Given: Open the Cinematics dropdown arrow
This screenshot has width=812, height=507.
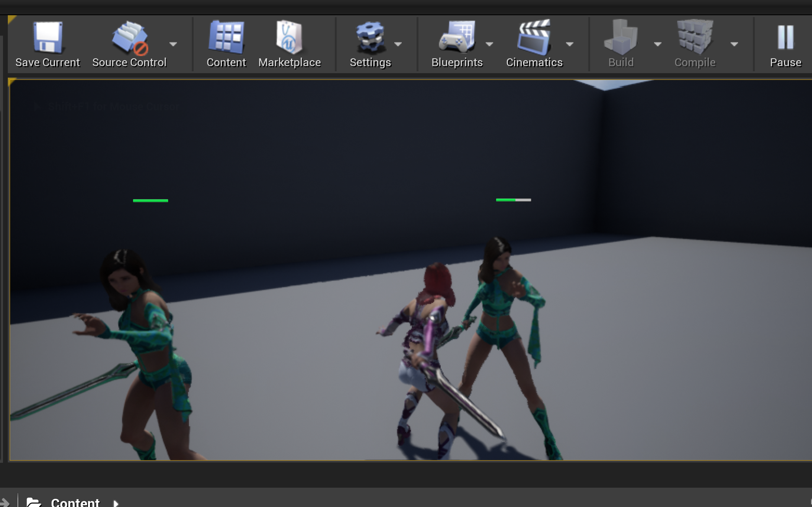Looking at the screenshot, I should tap(570, 44).
